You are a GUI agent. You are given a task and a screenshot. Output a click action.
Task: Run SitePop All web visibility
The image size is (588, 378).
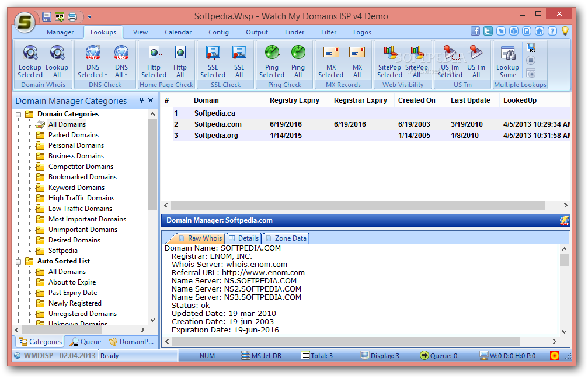[x=417, y=61]
